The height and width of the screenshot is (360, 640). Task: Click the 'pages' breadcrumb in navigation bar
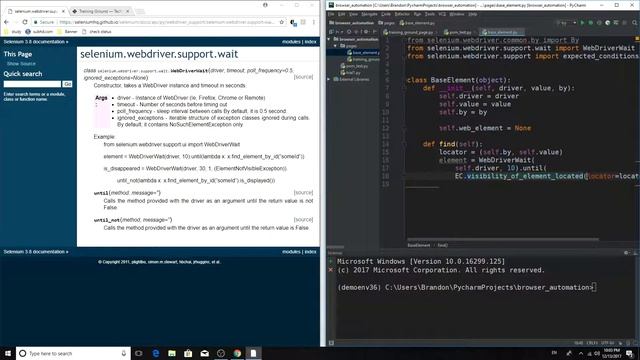[x=387, y=23]
